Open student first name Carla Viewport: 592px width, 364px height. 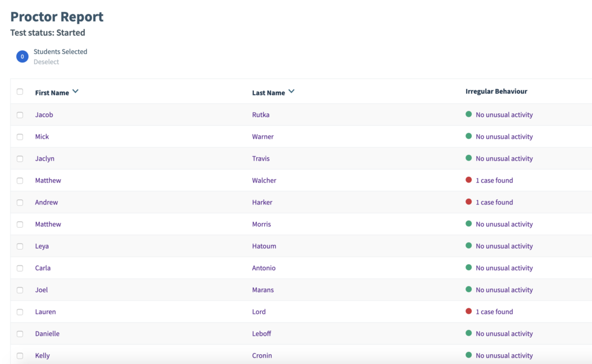(43, 268)
